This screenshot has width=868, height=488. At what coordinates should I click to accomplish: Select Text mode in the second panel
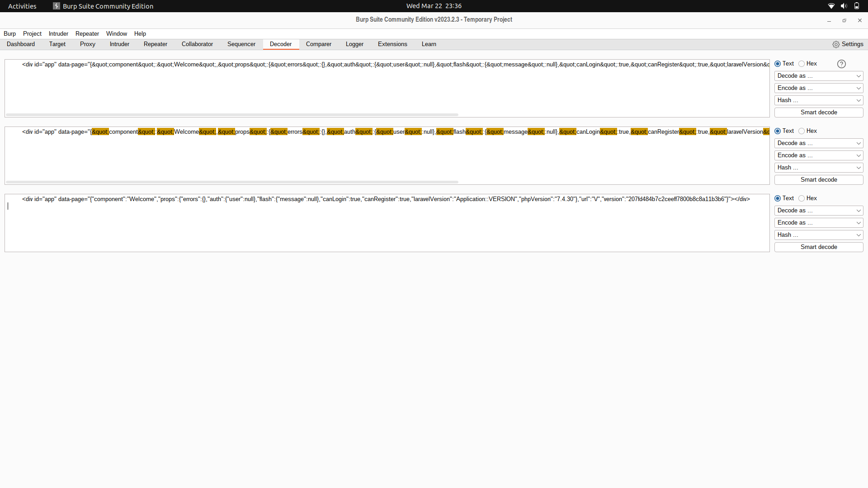pos(777,131)
